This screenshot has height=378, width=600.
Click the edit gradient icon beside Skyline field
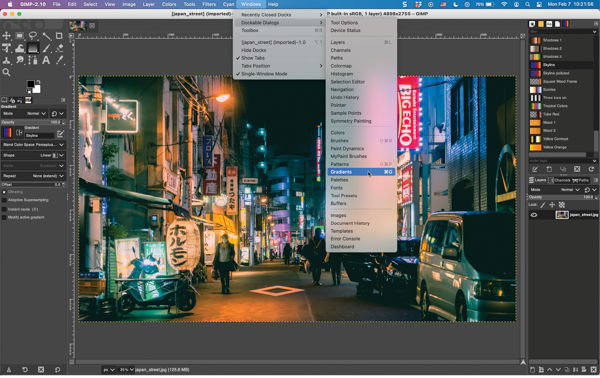[x=60, y=134]
